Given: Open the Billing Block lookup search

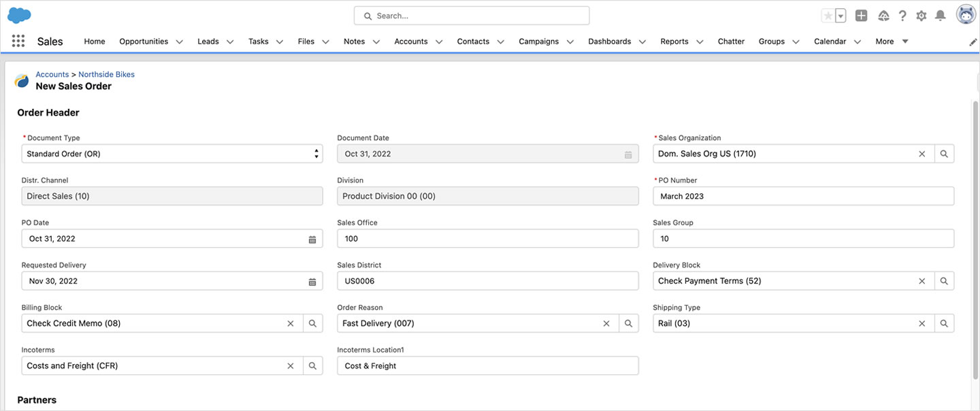Looking at the screenshot, I should pyautogui.click(x=312, y=323).
